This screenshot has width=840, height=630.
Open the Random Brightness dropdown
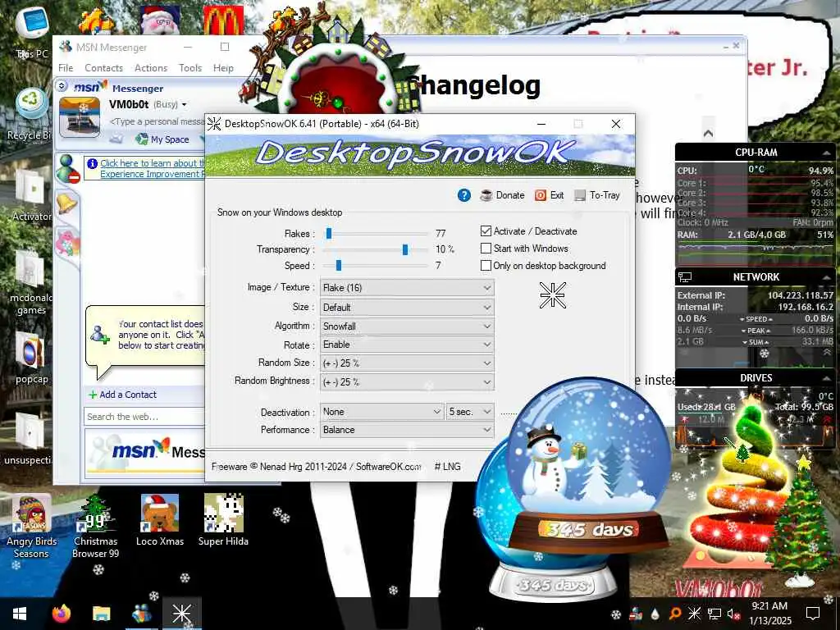tap(407, 382)
